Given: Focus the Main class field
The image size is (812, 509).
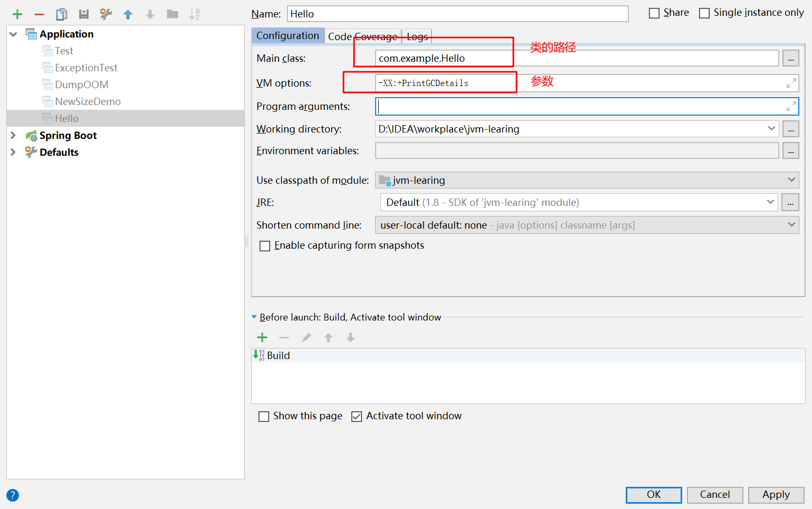Looking at the screenshot, I should pyautogui.click(x=577, y=58).
